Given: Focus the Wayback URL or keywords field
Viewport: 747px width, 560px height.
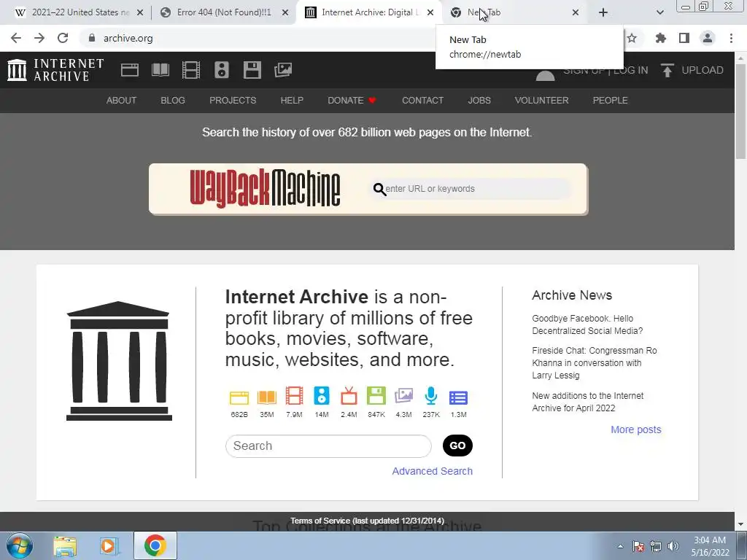Looking at the screenshot, I should click(472, 189).
